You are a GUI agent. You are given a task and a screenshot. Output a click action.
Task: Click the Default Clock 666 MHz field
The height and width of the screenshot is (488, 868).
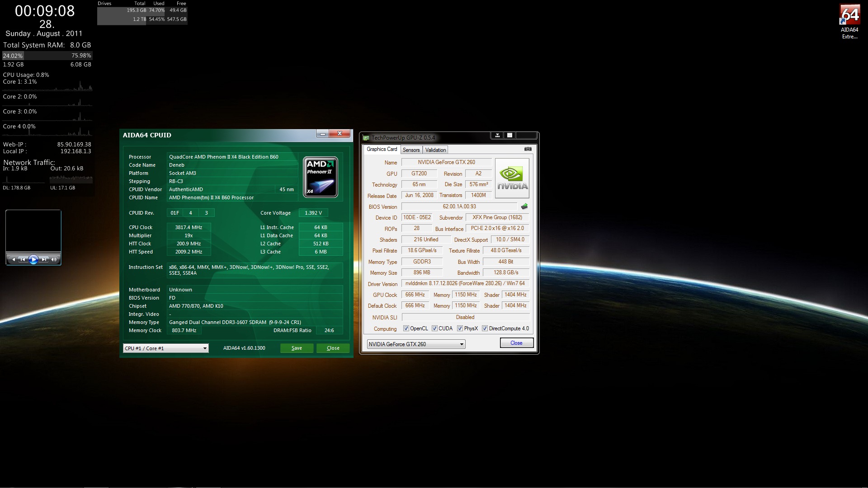click(415, 305)
